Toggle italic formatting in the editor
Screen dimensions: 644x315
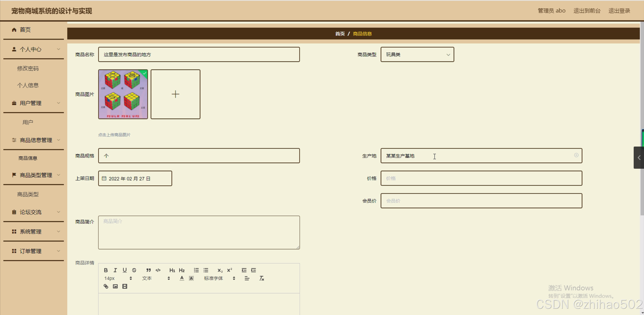[115, 270]
